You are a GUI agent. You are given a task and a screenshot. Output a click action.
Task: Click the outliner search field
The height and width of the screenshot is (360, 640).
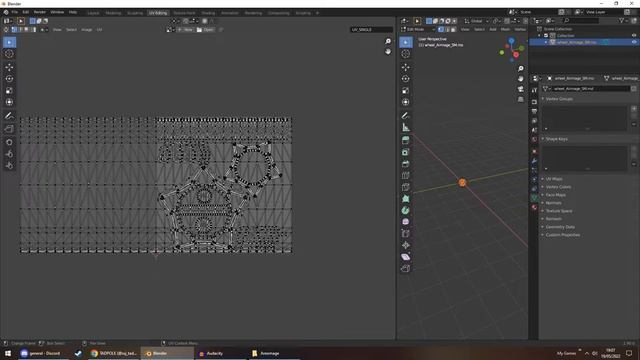coord(580,21)
